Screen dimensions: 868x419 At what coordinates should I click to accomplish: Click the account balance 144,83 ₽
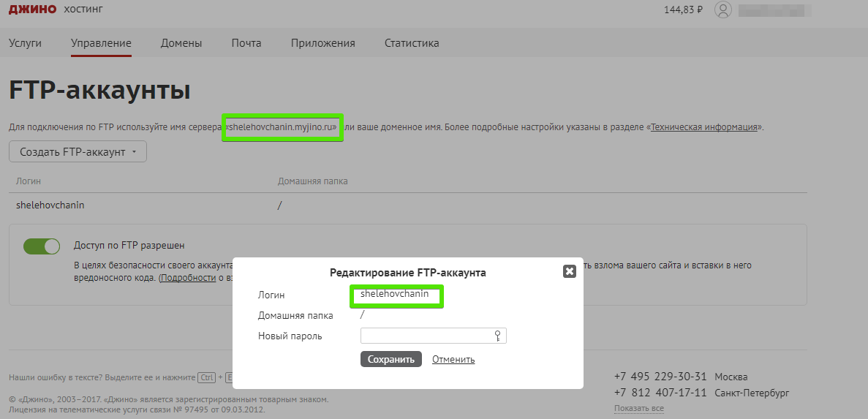click(683, 10)
